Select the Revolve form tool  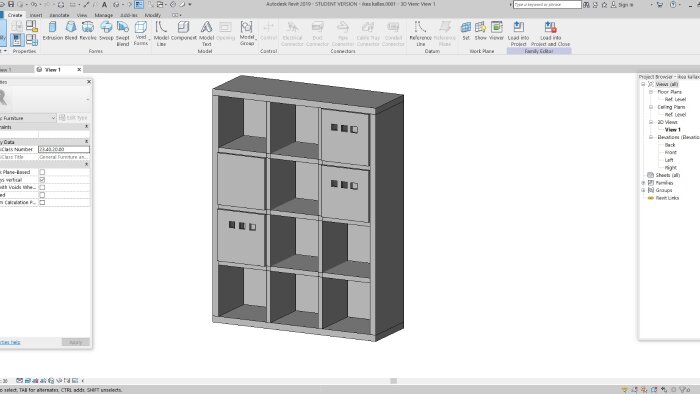[x=88, y=31]
